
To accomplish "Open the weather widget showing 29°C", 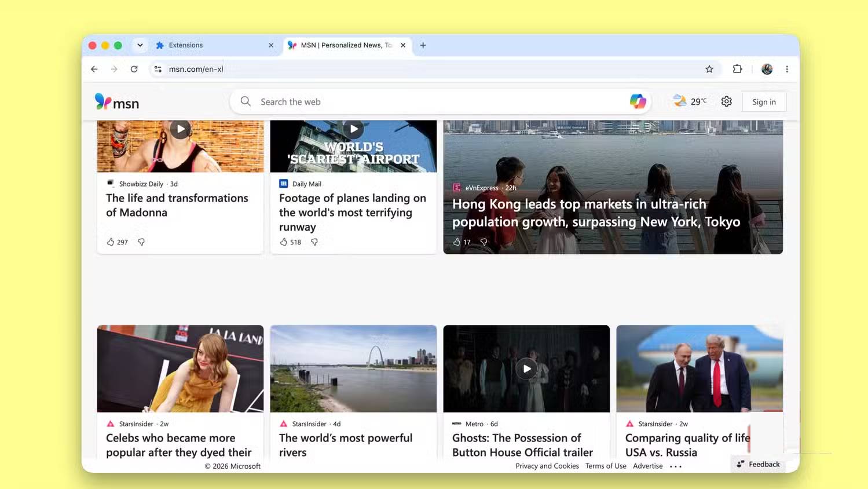I will (x=690, y=101).
